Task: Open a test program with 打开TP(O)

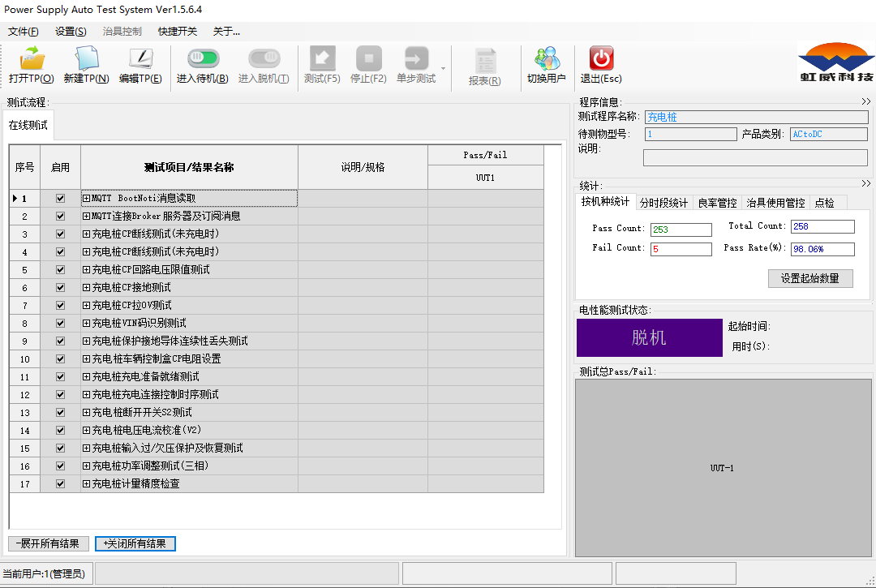Action: (x=32, y=65)
